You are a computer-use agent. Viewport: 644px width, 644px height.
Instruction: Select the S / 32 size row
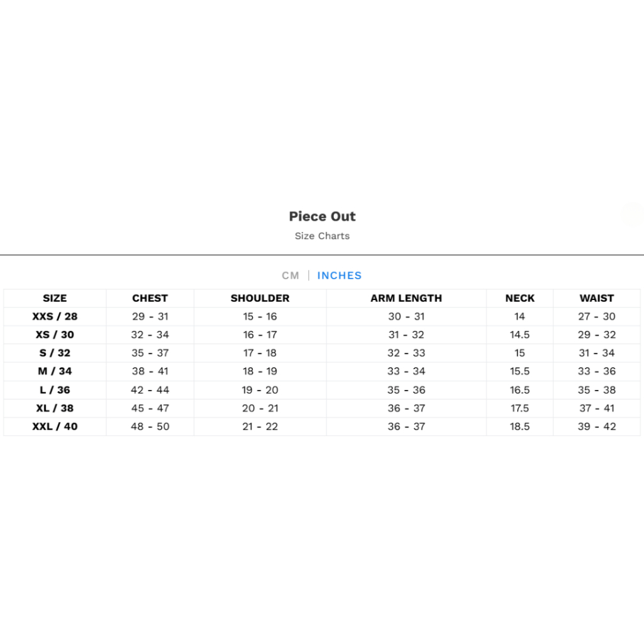[322, 353]
